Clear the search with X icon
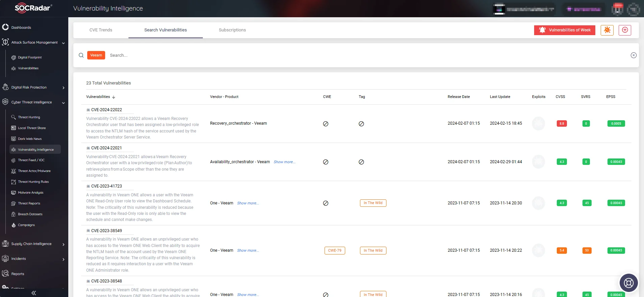Viewport: 644px width, 297px height. pyautogui.click(x=634, y=55)
